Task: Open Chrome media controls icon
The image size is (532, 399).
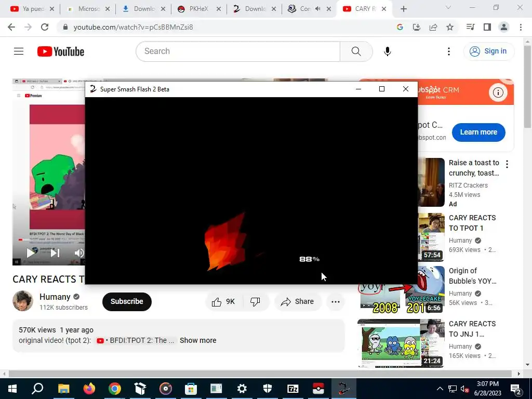Action: (x=470, y=27)
